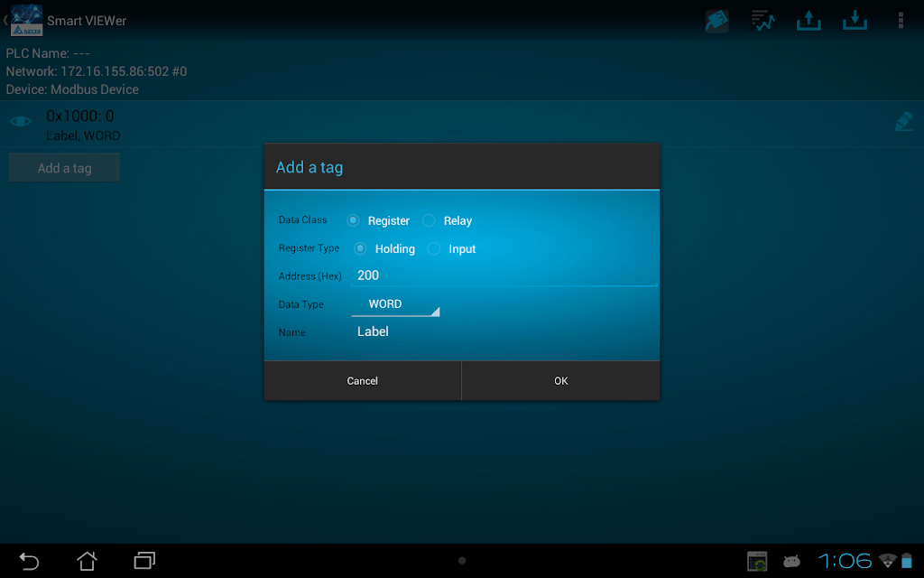Tap the Add a tag dialog title
Image resolution: width=924 pixels, height=578 pixels.
point(310,167)
